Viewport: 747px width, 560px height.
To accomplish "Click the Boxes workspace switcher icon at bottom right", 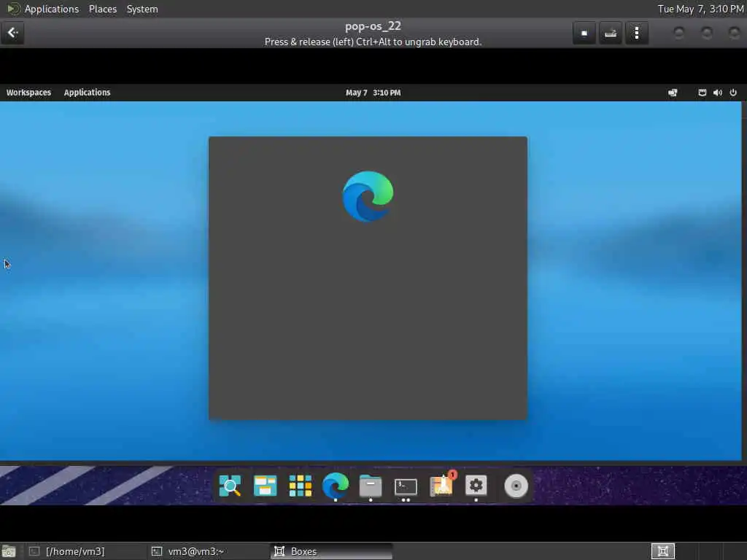I will 662,551.
